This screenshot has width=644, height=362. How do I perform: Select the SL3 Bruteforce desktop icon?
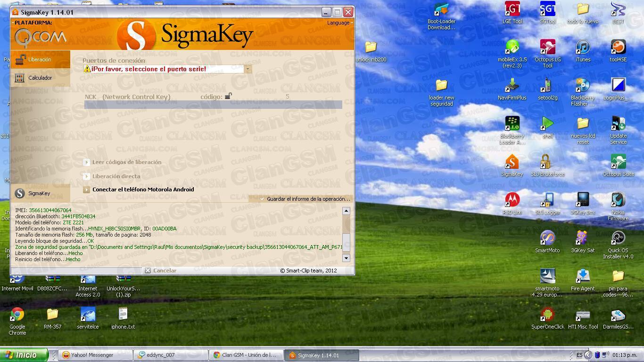point(547,166)
